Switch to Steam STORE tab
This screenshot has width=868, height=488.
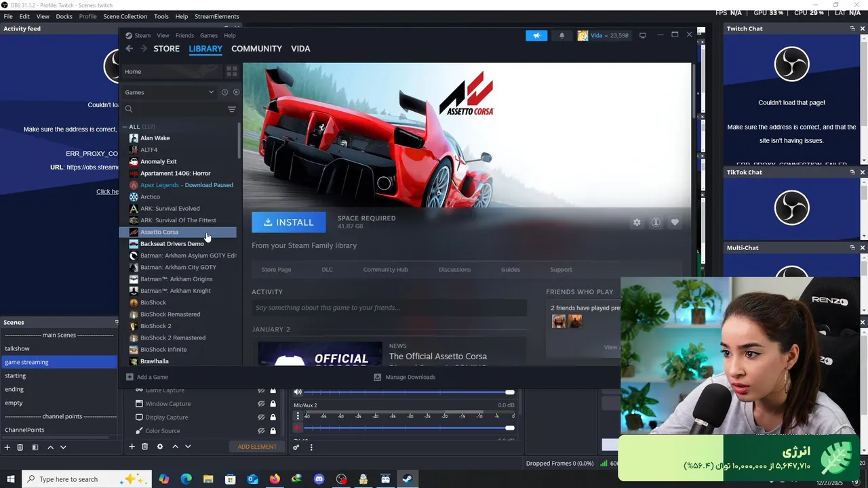coord(166,49)
